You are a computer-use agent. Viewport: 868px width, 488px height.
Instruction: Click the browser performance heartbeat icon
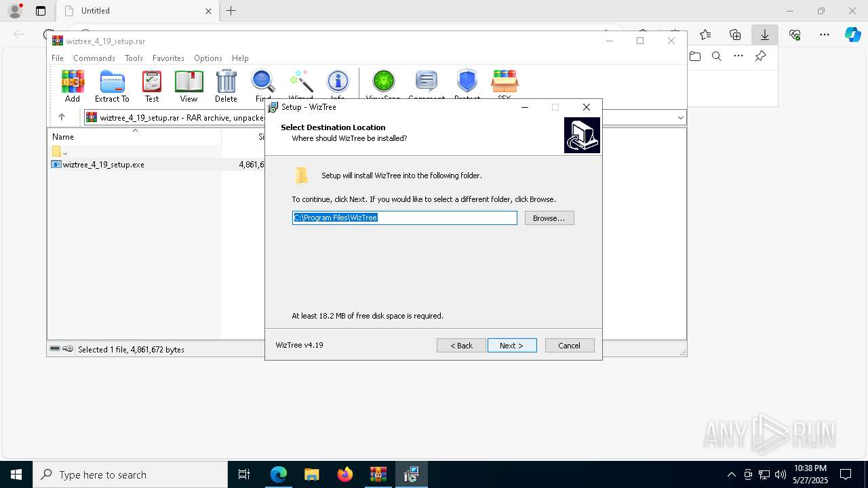pyautogui.click(x=795, y=35)
